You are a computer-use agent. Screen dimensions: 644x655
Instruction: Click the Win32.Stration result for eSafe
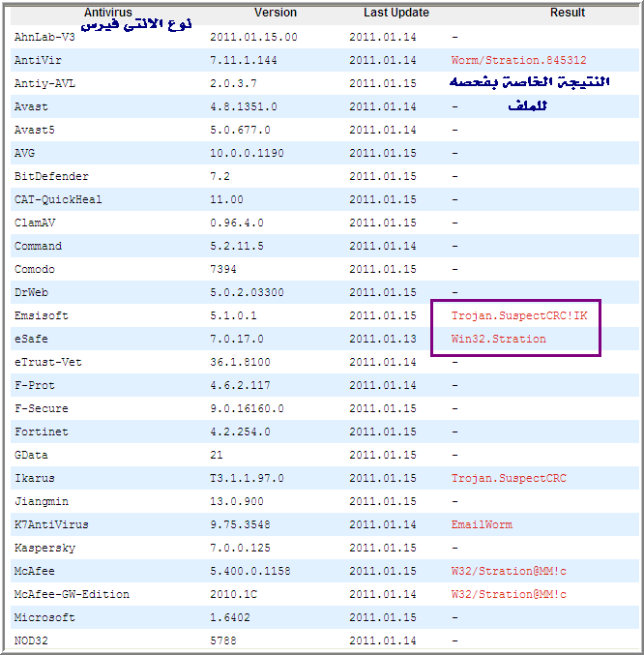[x=498, y=339]
